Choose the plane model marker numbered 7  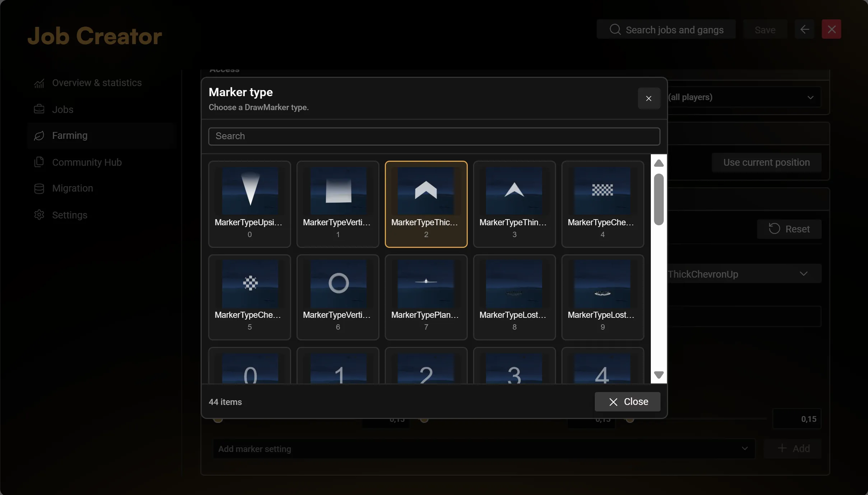(x=426, y=297)
